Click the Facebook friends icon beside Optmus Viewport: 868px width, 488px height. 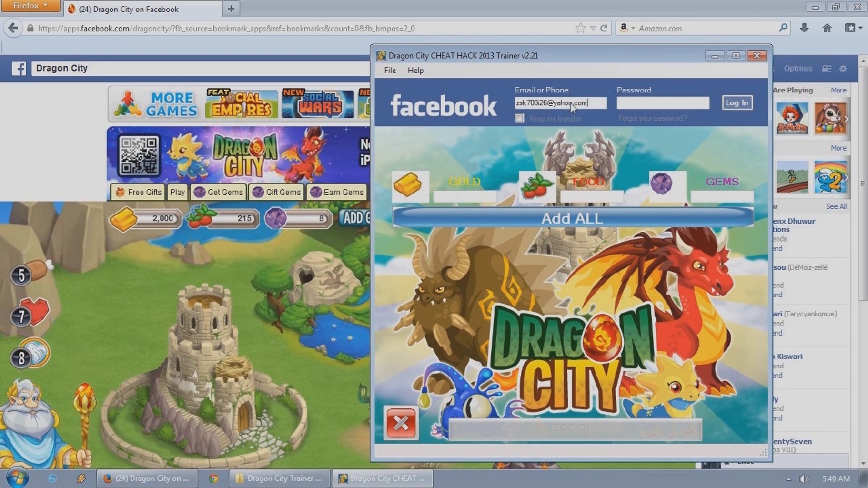827,69
